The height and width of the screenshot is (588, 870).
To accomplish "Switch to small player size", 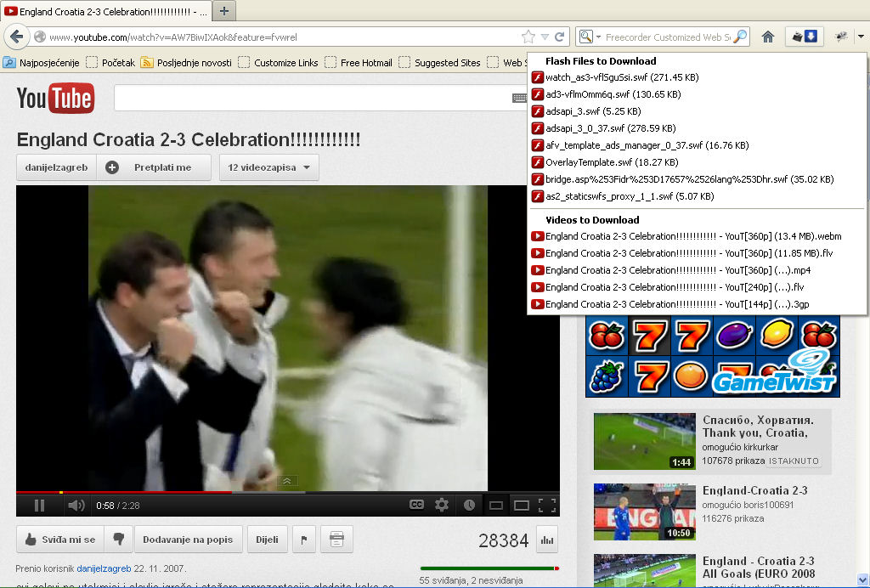I will (x=496, y=506).
